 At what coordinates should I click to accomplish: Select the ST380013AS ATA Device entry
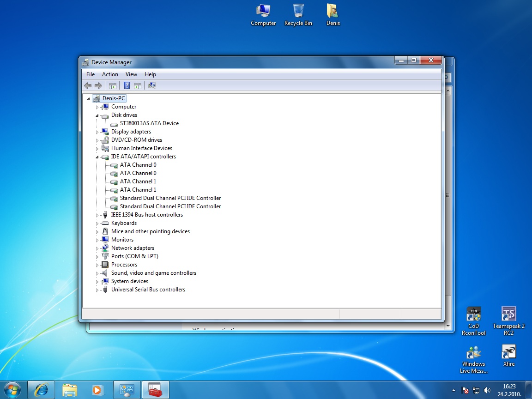point(149,123)
